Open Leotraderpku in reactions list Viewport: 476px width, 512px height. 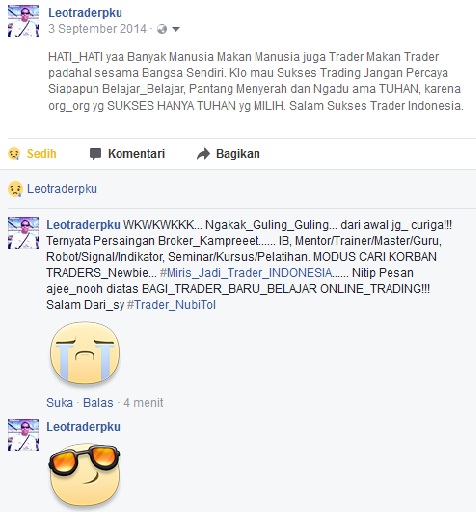[x=62, y=189]
